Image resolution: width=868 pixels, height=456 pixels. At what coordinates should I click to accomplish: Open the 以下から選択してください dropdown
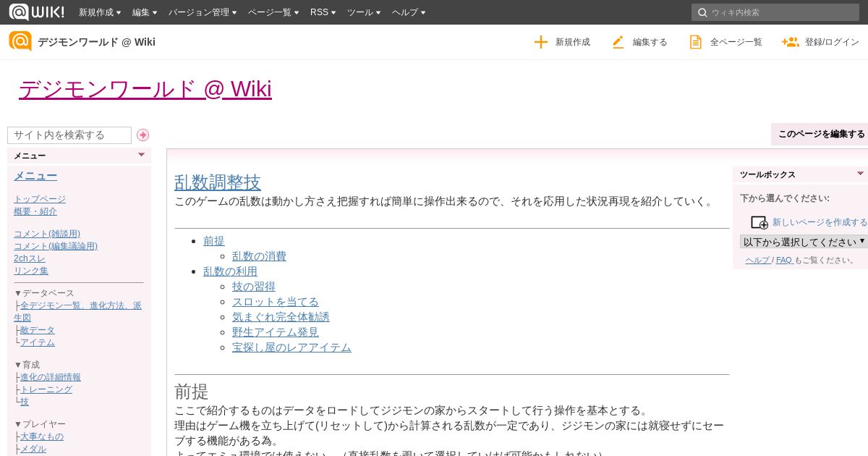(804, 241)
